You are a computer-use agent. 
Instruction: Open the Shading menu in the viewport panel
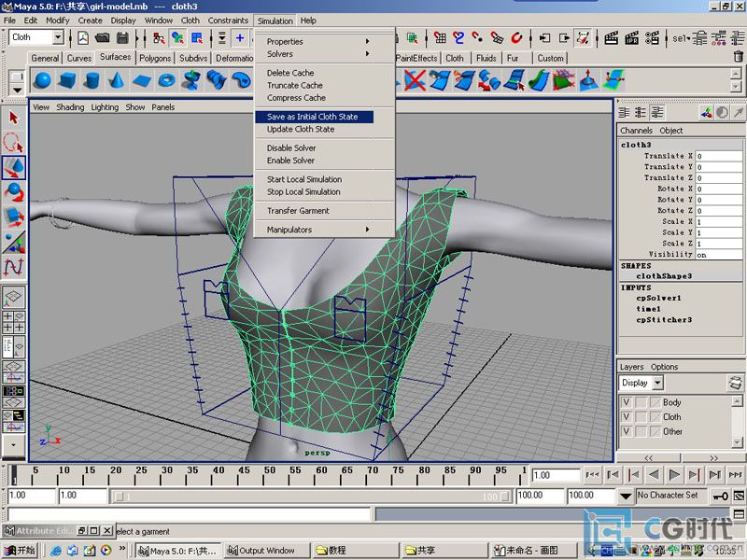coord(70,107)
